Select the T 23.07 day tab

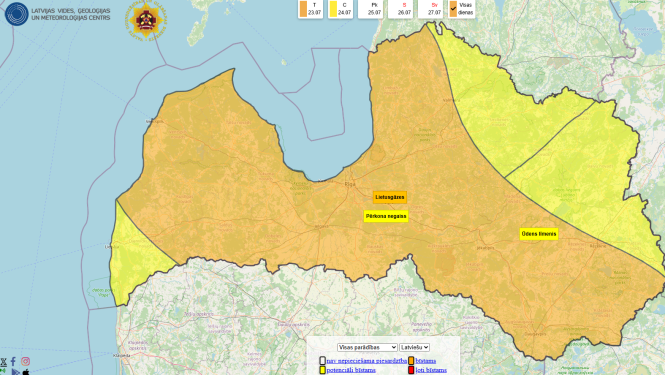click(x=310, y=9)
